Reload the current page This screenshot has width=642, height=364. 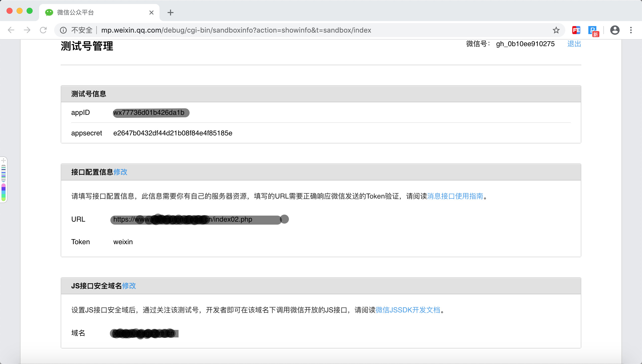point(43,30)
